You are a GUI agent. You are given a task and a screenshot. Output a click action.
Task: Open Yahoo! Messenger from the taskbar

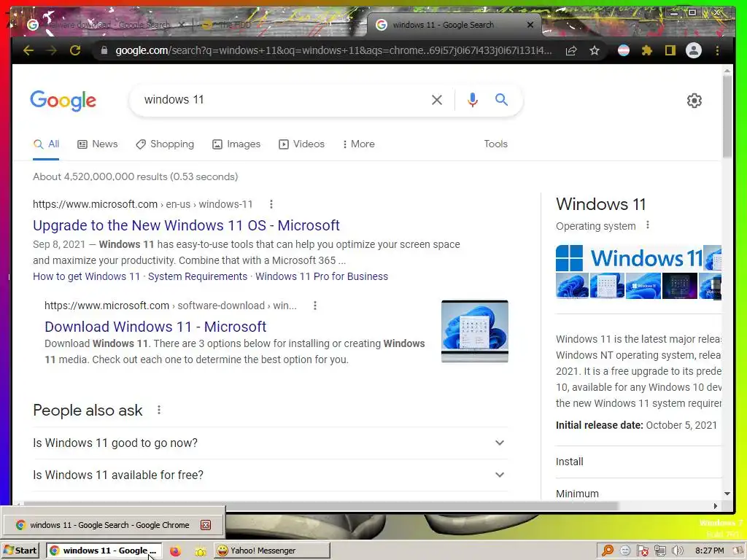(x=271, y=551)
